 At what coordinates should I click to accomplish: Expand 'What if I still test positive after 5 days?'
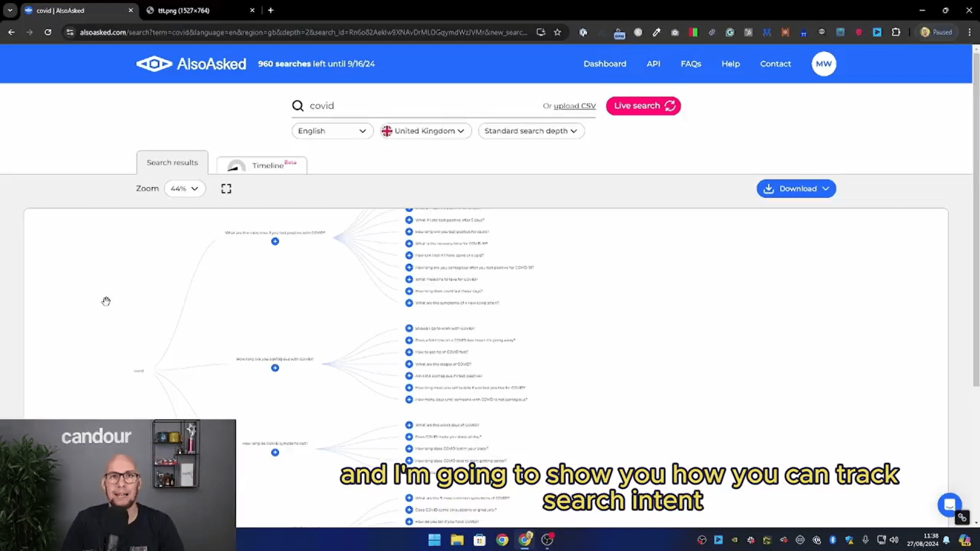409,220
